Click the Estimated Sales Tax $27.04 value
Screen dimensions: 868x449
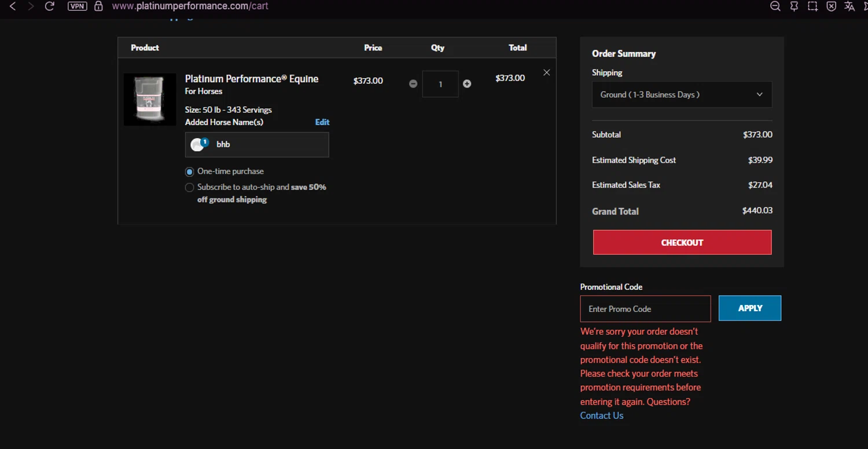click(760, 185)
